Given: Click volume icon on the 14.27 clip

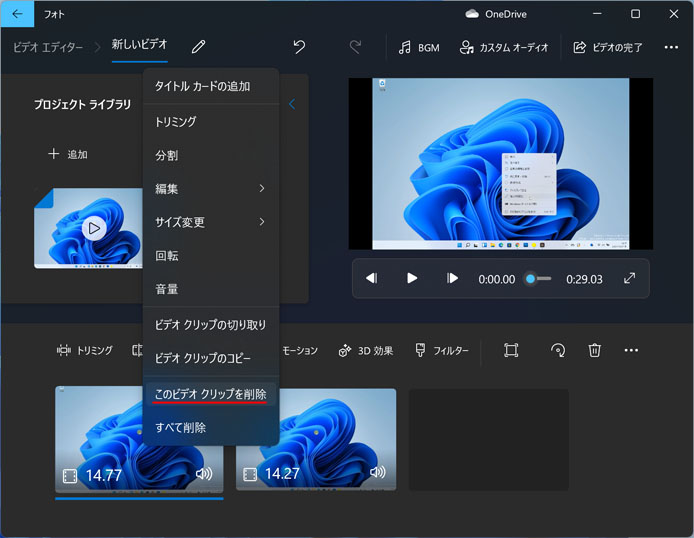Looking at the screenshot, I should click(x=377, y=473).
